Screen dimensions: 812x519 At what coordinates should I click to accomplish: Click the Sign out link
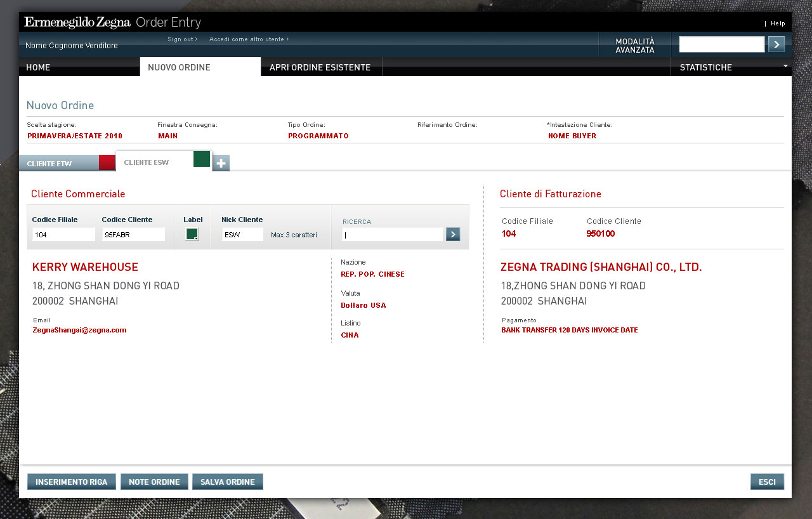pyautogui.click(x=183, y=39)
